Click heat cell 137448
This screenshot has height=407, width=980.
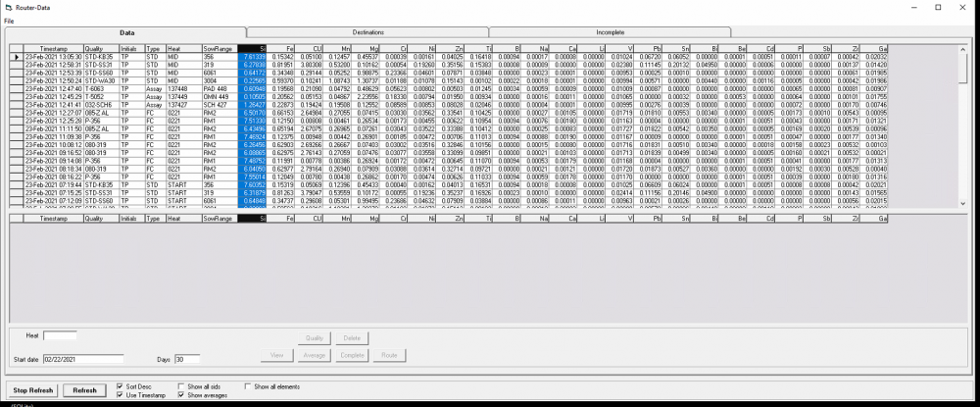coord(184,88)
